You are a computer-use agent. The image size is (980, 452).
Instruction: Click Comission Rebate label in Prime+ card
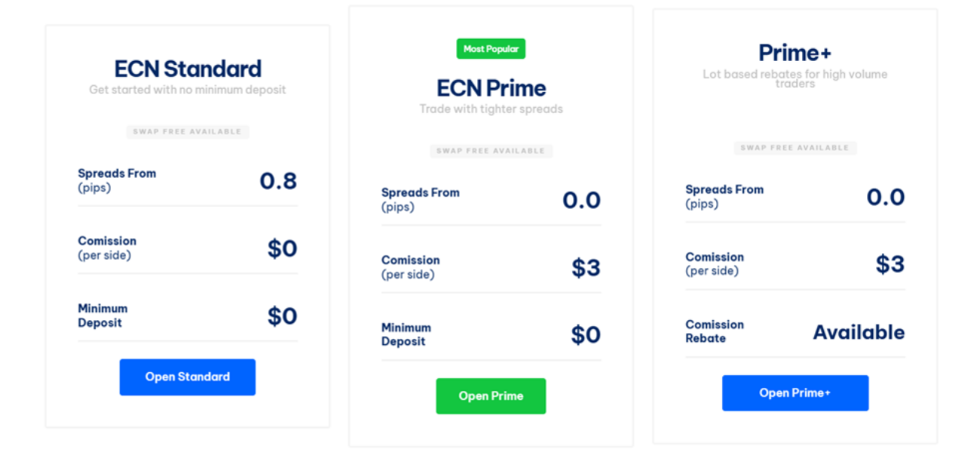714,331
